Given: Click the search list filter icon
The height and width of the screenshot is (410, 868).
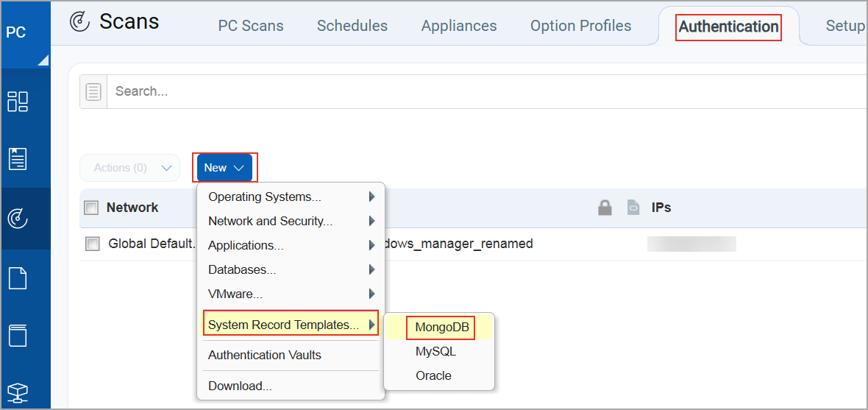Looking at the screenshot, I should (93, 92).
